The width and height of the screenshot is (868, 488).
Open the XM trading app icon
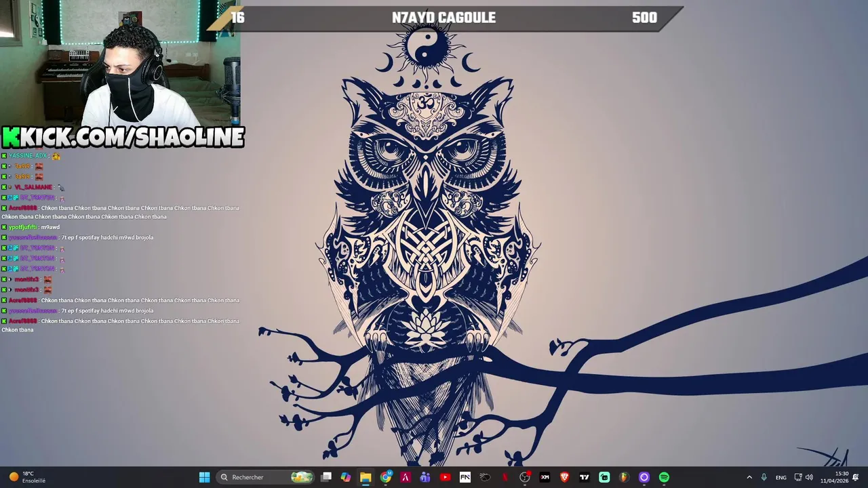[545, 477]
